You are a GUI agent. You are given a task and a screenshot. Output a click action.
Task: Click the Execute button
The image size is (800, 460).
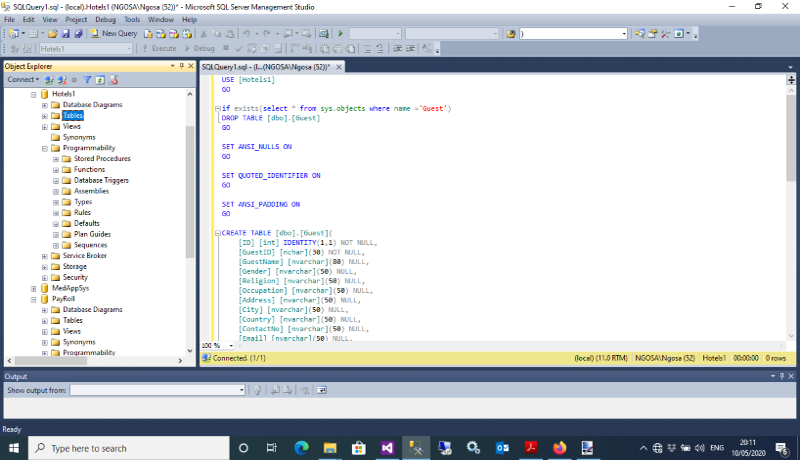click(x=159, y=48)
